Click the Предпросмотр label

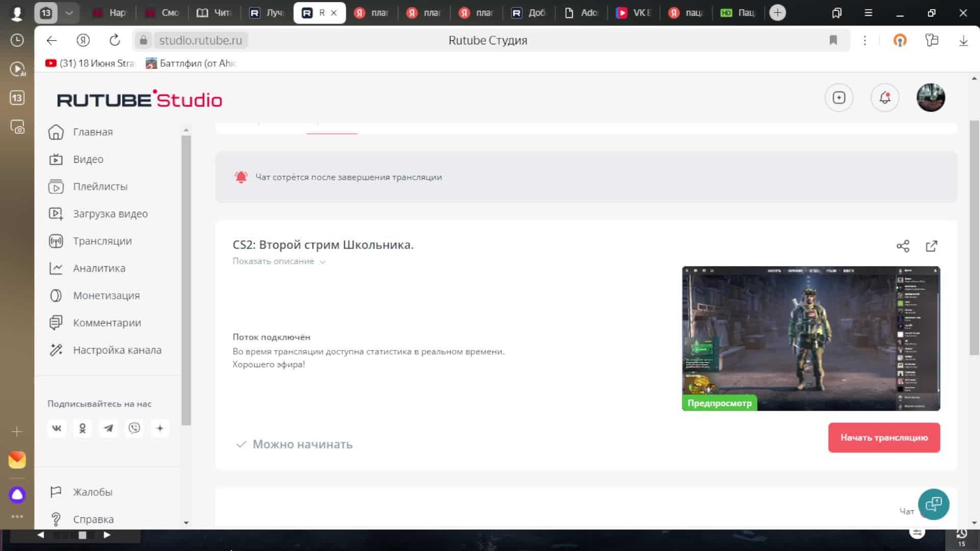[720, 403]
